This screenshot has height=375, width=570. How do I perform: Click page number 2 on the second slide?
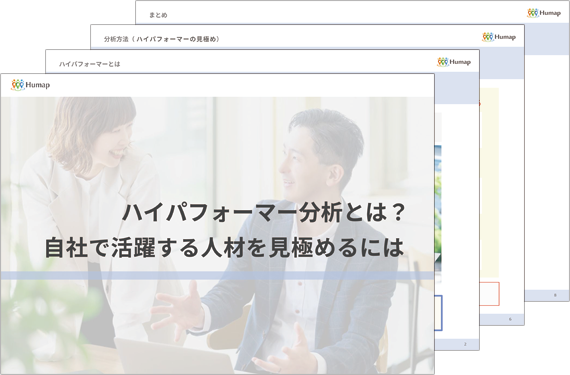coord(465,344)
